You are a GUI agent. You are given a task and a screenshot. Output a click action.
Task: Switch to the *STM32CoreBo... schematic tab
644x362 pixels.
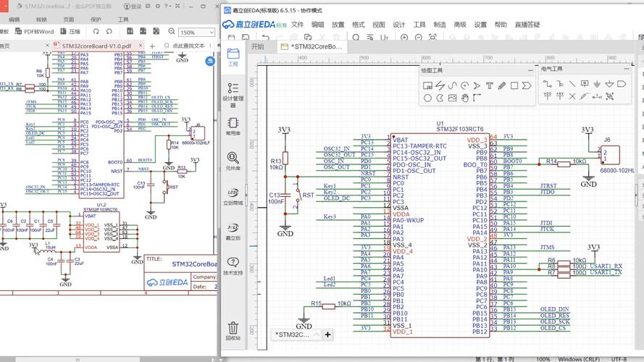point(311,46)
